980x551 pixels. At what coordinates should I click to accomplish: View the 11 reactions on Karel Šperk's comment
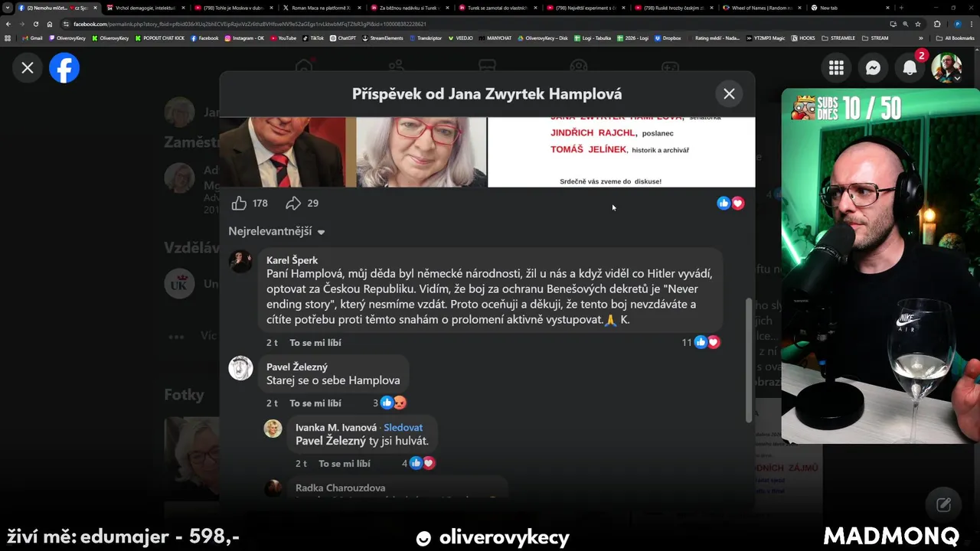point(701,342)
